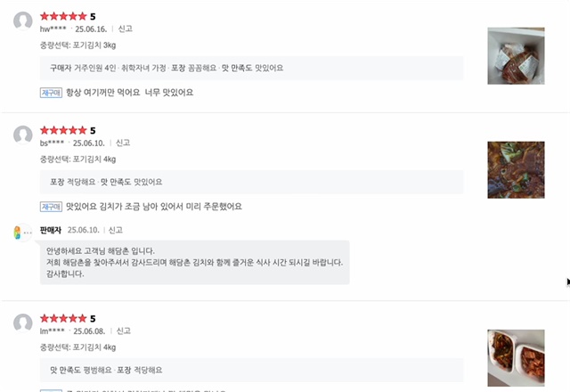Open bs**** review's kimchi close-up photo
This screenshot has height=392, width=570.
click(516, 170)
